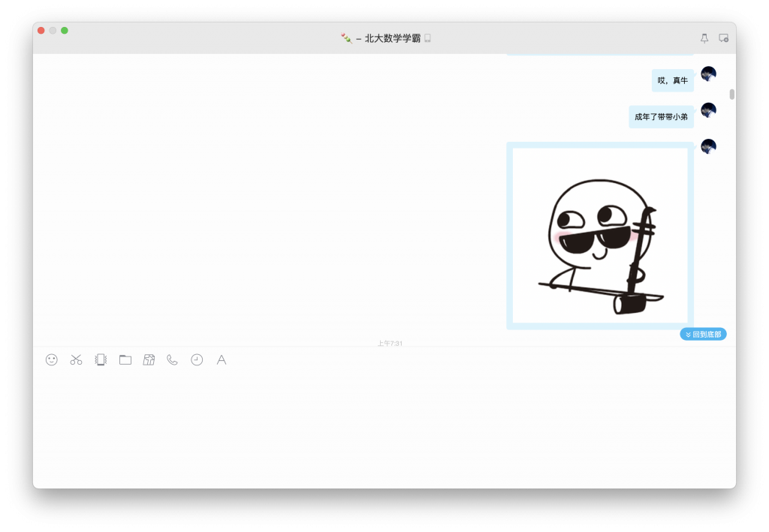The height and width of the screenshot is (532, 769).
Task: Click the message bubble 成年了带带小弟
Action: pyautogui.click(x=661, y=117)
